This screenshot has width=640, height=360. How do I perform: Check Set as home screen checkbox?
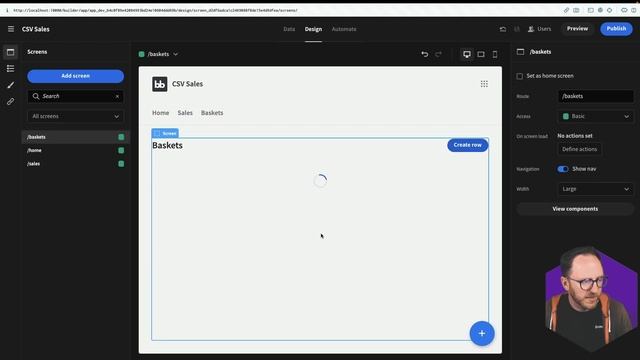[x=520, y=76]
